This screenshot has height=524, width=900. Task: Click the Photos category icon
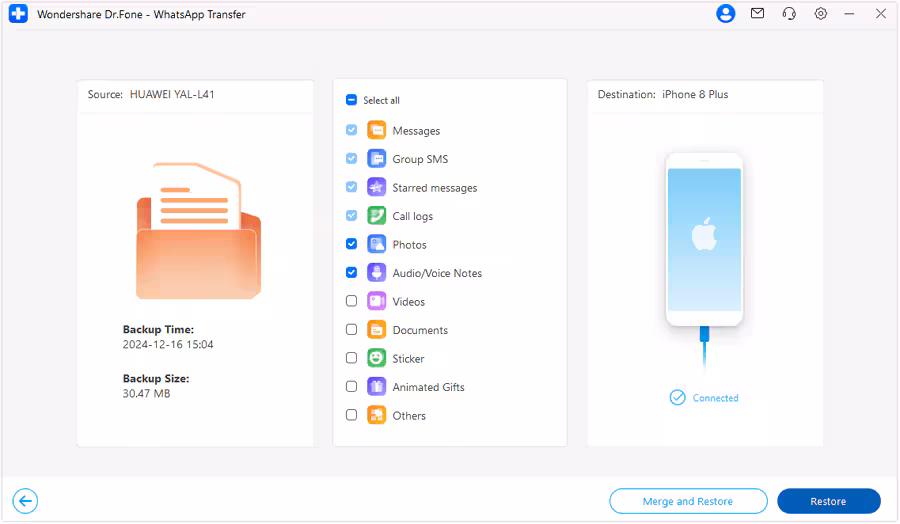[377, 244]
